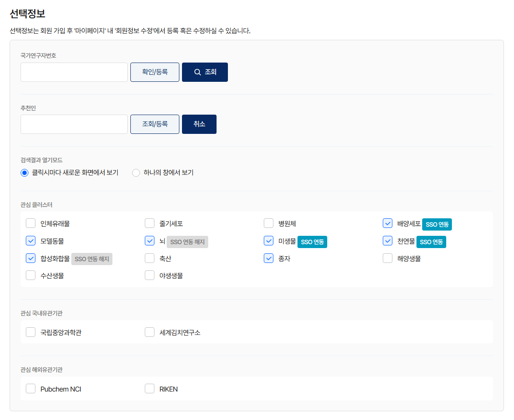The height and width of the screenshot is (420, 514).
Task: Check the 줄기세포 checkbox
Action: pyautogui.click(x=150, y=223)
